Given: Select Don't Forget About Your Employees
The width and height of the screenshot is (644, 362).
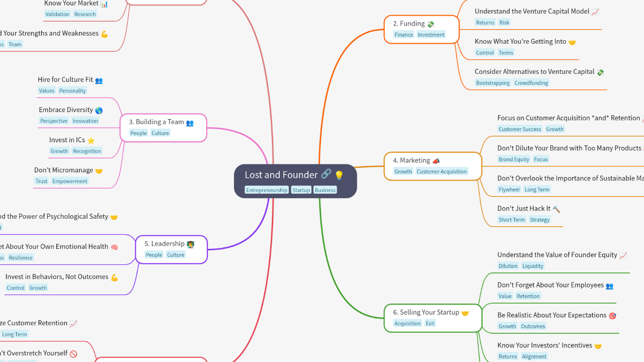Looking at the screenshot, I should point(550,285).
